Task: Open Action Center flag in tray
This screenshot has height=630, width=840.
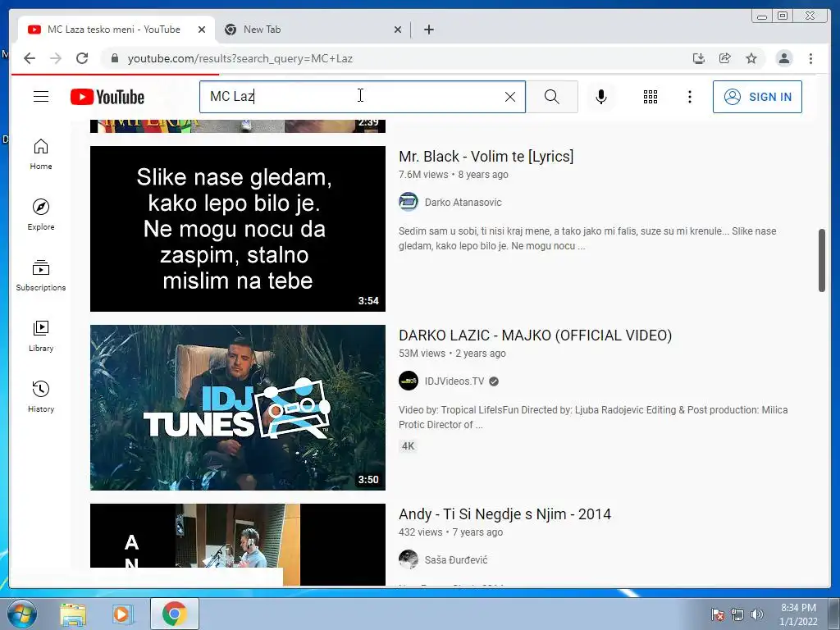Action: click(717, 614)
